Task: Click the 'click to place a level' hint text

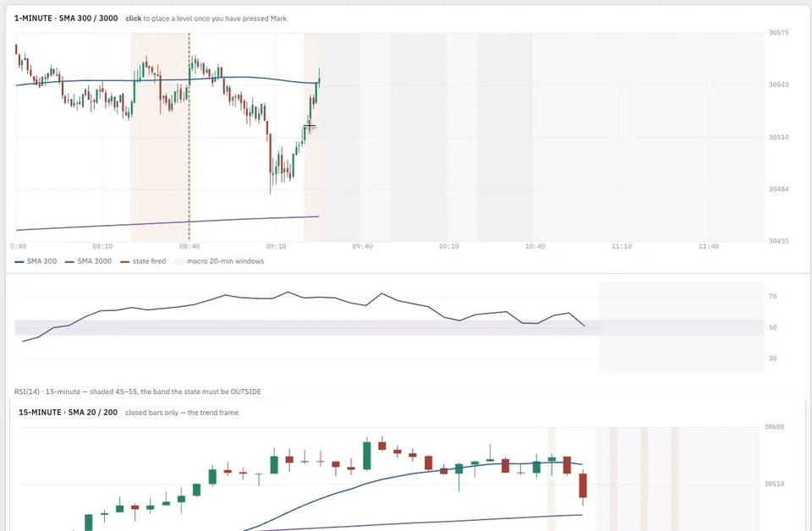Action: pyautogui.click(x=206, y=18)
